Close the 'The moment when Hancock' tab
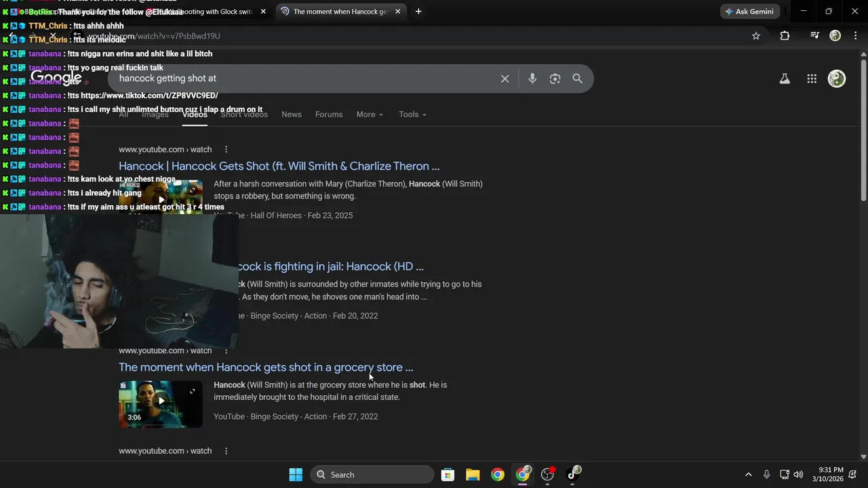868x488 pixels. tap(397, 12)
